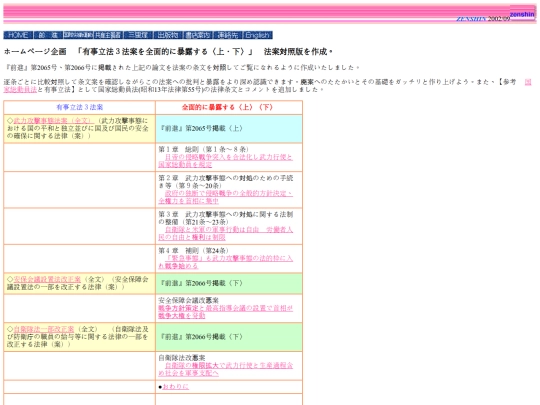
Task: Click the ZENSHIN 2002/09 header text
Action: coord(483,19)
